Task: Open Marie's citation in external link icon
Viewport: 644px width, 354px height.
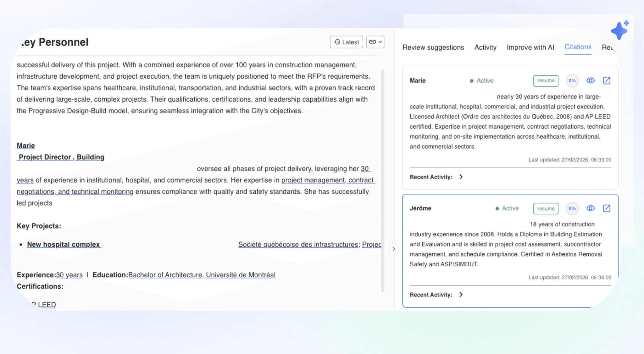Action: click(607, 80)
